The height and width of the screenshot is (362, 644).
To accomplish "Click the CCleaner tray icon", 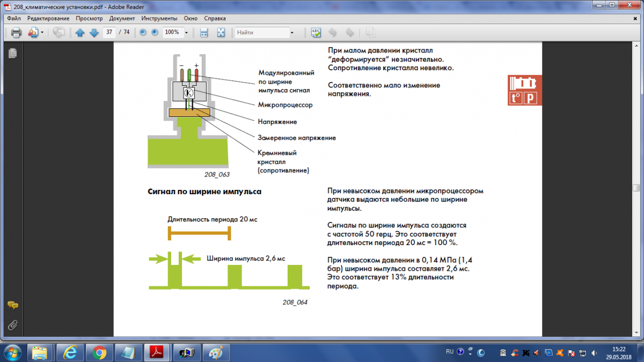I will click(515, 353).
